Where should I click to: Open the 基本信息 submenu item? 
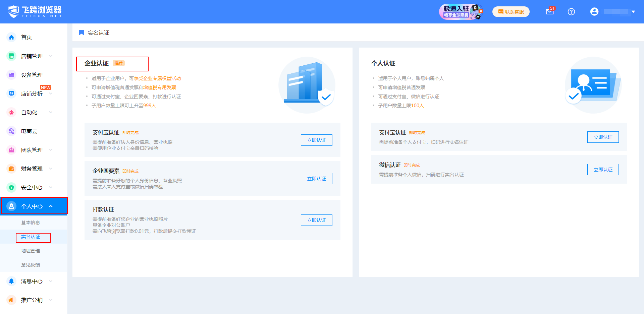(x=31, y=223)
